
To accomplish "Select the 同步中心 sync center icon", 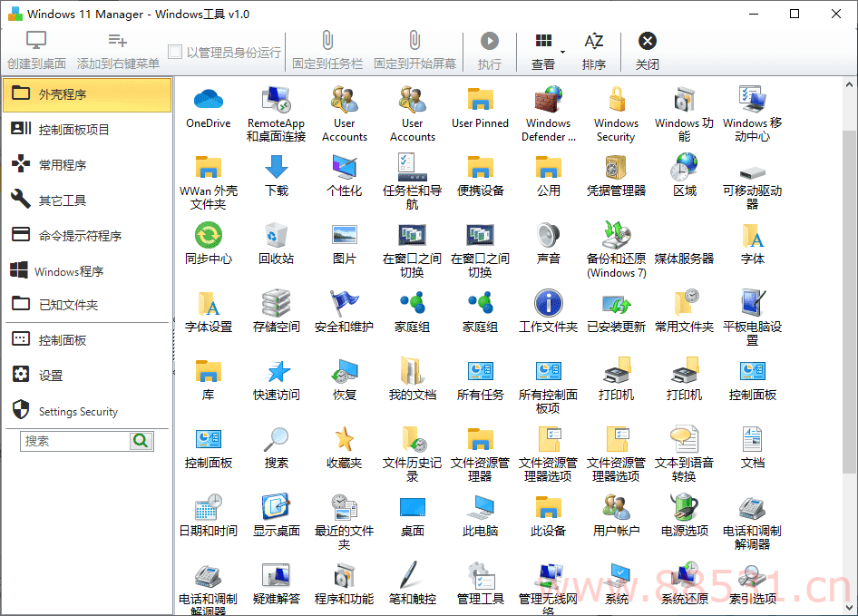I will tap(208, 236).
